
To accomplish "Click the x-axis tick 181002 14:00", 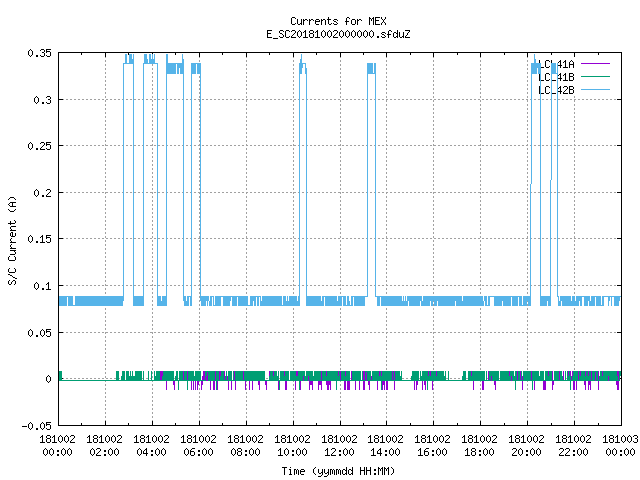I will click(385, 446).
